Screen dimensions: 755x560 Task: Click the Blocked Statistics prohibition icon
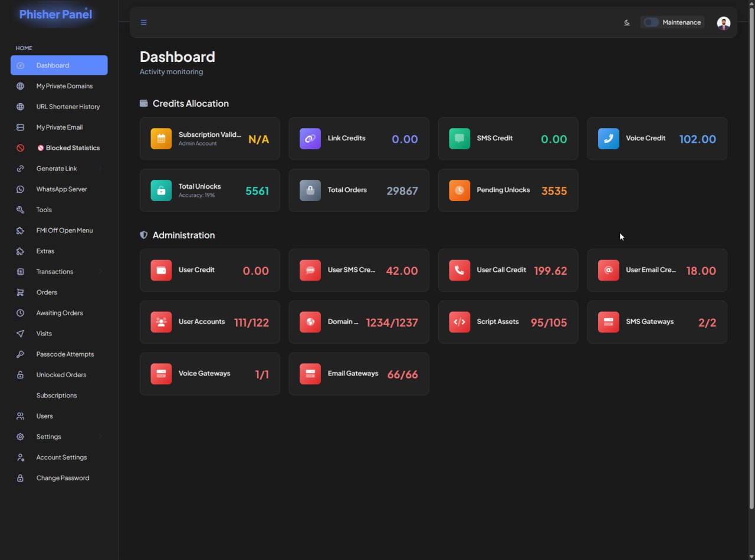[20, 148]
